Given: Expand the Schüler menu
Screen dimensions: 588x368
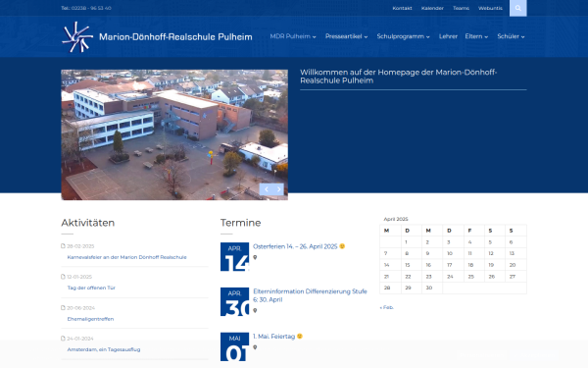Looking at the screenshot, I should tap(511, 36).
